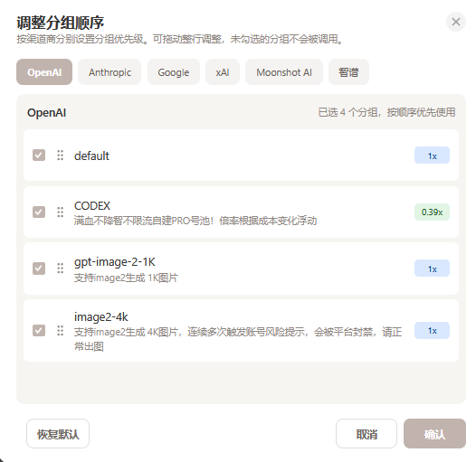Toggle the gpt-image-2-1K group checkbox
This screenshot has height=462, width=476.
39,269
